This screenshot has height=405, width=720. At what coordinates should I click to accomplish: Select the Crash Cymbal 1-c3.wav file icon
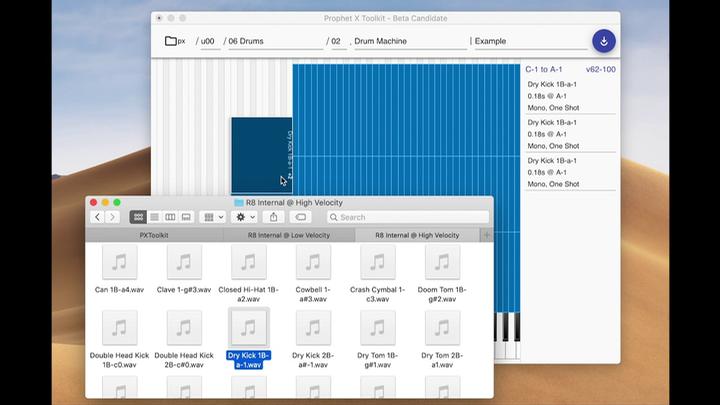(x=377, y=262)
